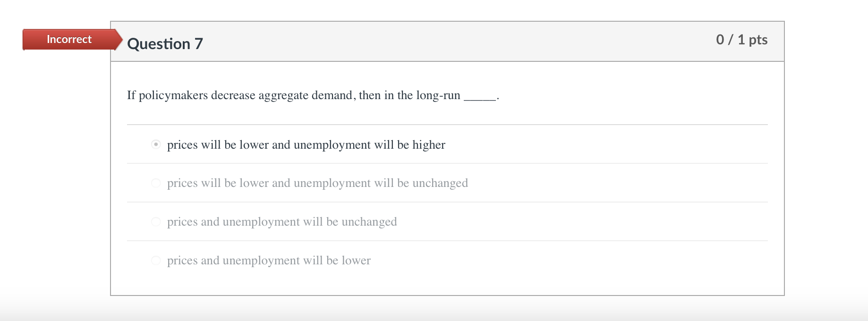868x321 pixels.
Task: Click the Question 7 heading
Action: pyautogui.click(x=165, y=43)
